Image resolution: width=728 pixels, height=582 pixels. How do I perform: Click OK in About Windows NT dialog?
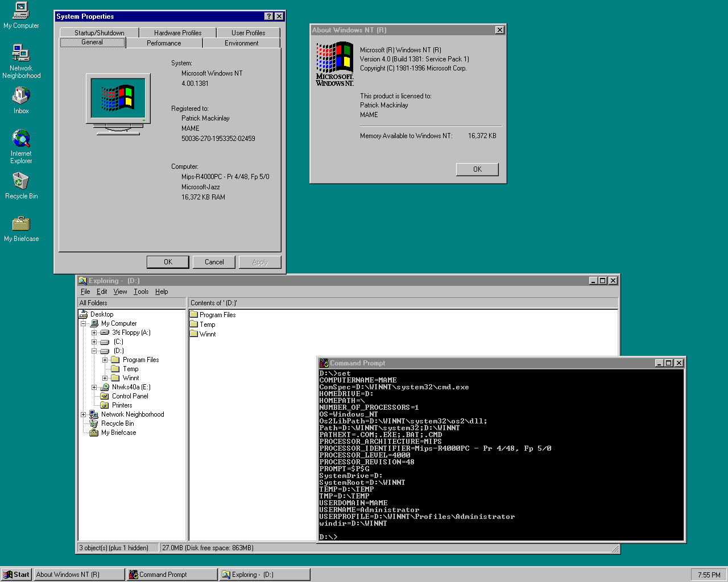(477, 169)
